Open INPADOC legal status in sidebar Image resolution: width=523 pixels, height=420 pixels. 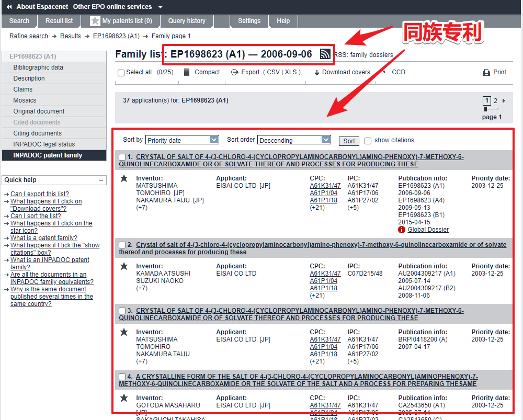(x=54, y=144)
